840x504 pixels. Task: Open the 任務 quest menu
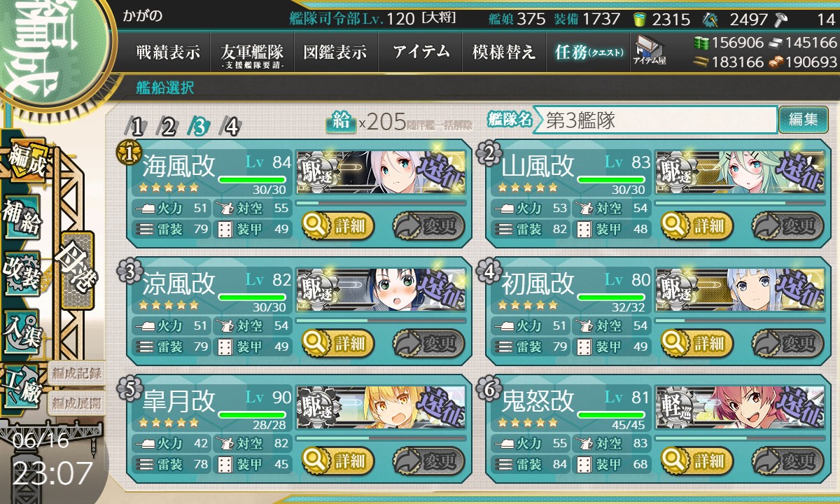click(588, 52)
